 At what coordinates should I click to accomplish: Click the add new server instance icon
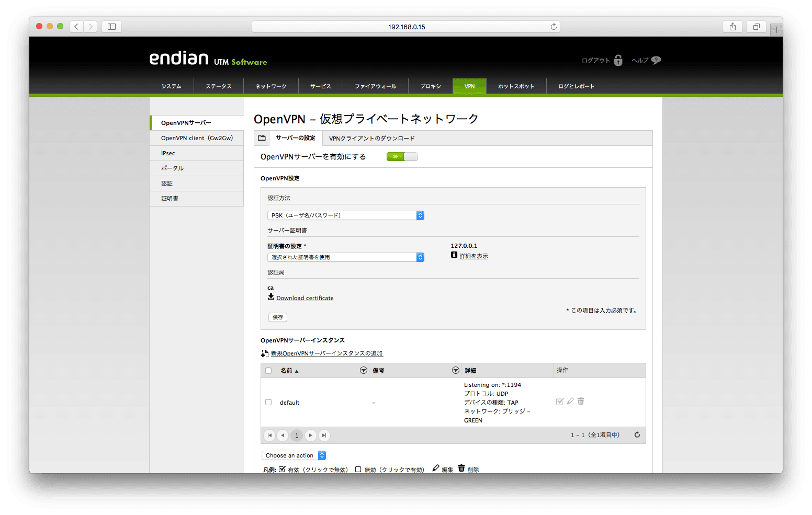(265, 353)
